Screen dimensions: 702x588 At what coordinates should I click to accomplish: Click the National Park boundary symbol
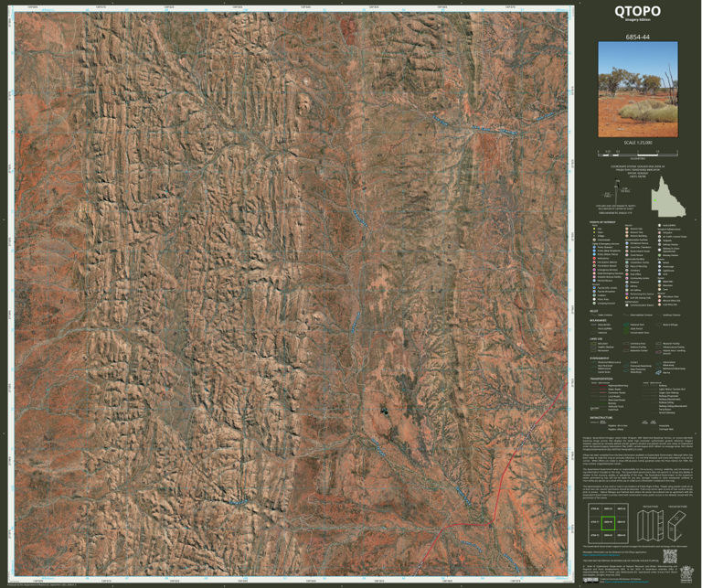tap(626, 325)
